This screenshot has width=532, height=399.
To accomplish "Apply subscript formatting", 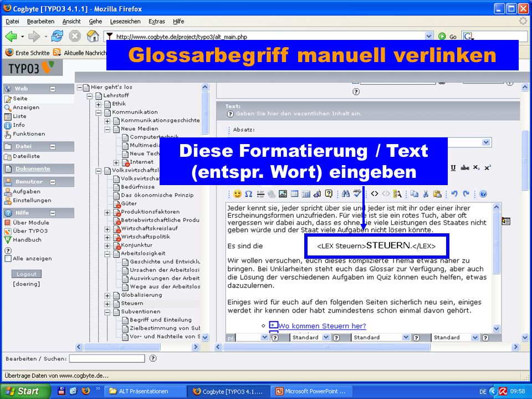I will (x=477, y=168).
